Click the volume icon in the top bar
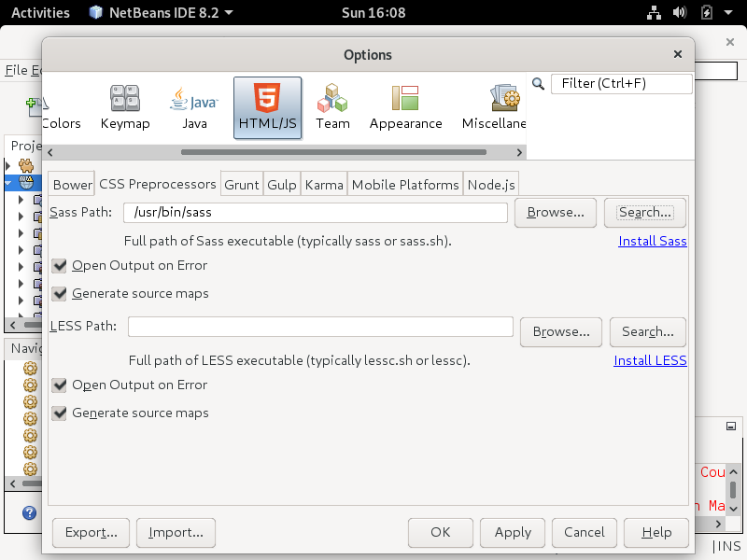This screenshot has height=560, width=747. pos(680,12)
